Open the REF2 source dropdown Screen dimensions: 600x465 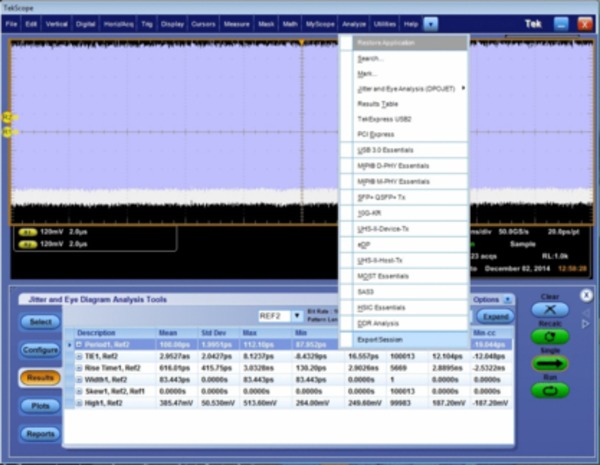[297, 316]
